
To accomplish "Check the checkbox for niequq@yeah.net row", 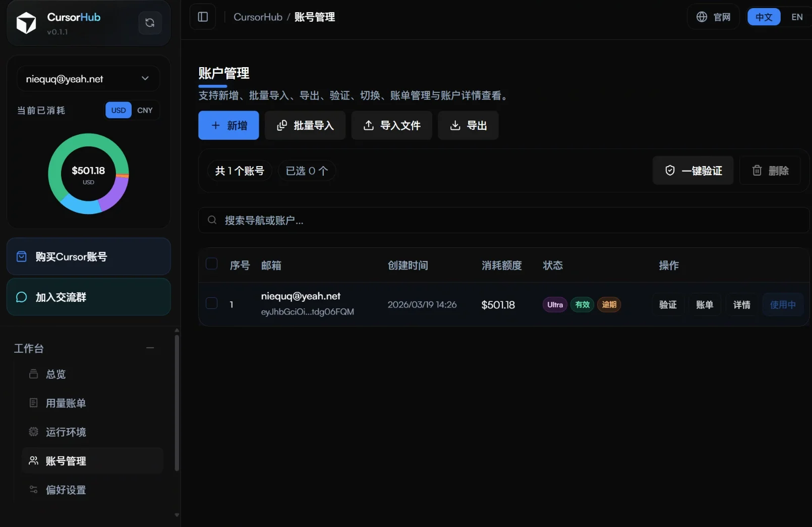I will point(211,303).
